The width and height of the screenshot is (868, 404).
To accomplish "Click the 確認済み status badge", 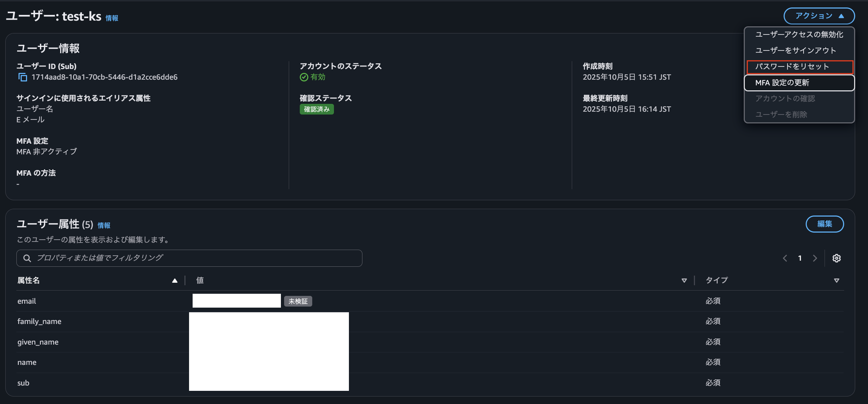I will click(x=317, y=110).
